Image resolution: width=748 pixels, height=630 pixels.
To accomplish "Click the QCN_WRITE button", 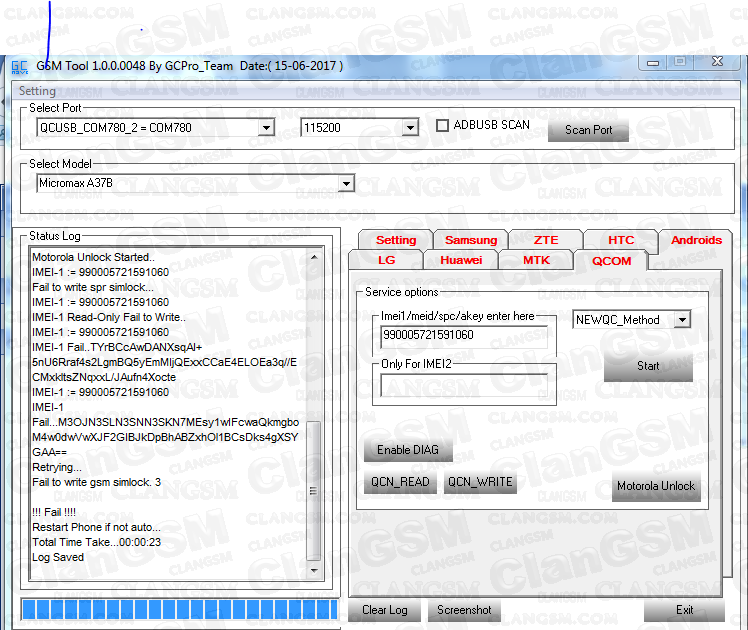I will tap(480, 482).
